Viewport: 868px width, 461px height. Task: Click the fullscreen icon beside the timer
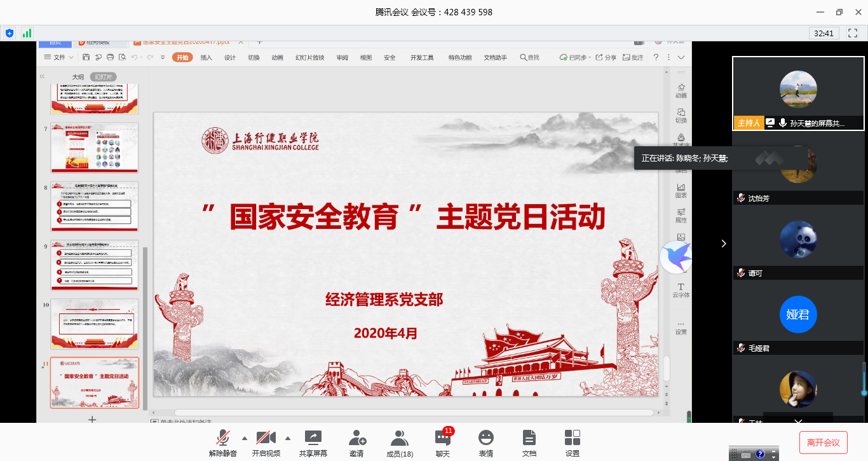(x=854, y=33)
